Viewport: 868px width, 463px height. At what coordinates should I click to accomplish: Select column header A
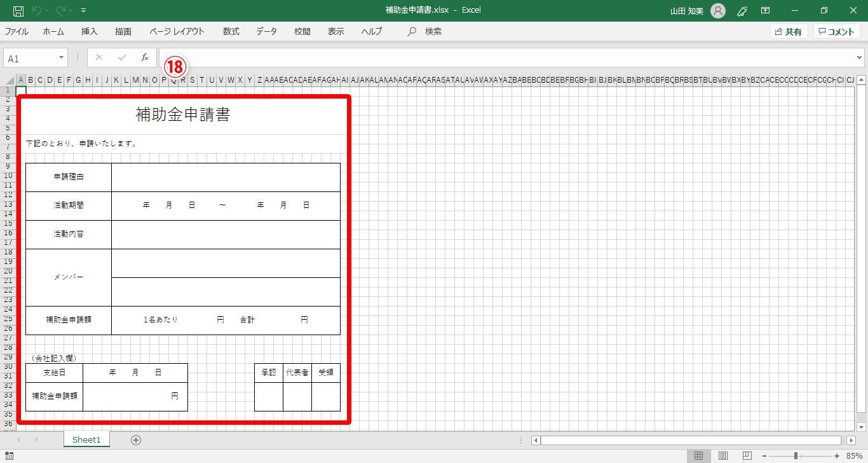coord(21,80)
